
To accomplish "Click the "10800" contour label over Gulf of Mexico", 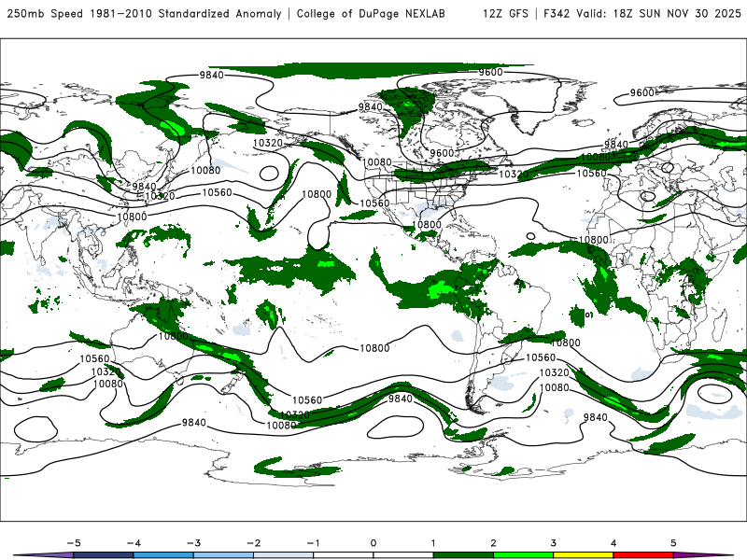I will point(427,224).
